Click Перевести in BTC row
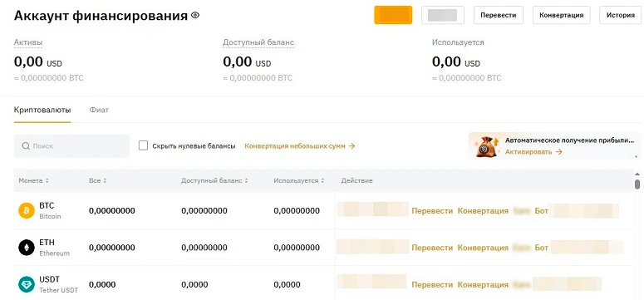Image resolution: width=644 pixels, height=300 pixels. coord(432,211)
